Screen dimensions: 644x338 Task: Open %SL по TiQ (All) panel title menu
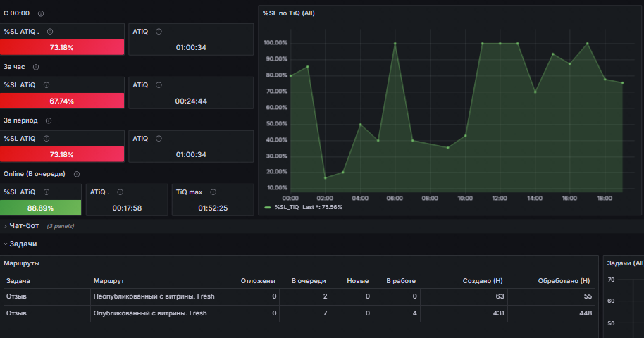(x=289, y=13)
